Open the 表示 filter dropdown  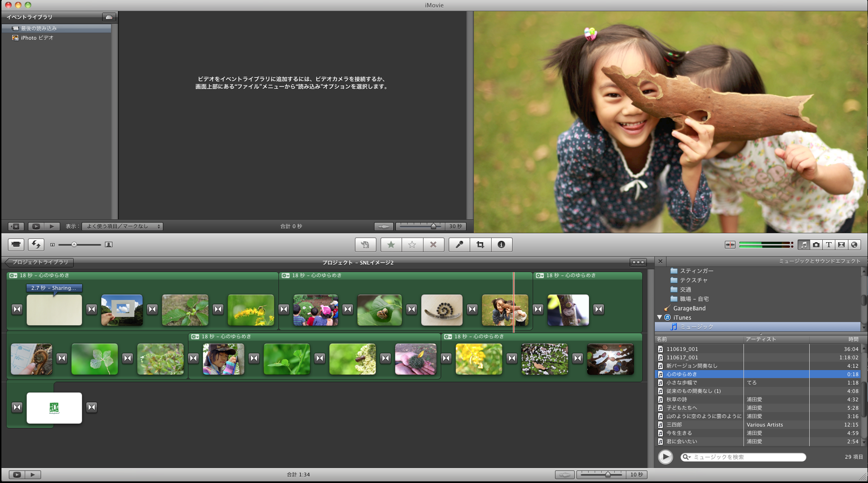pyautogui.click(x=122, y=226)
